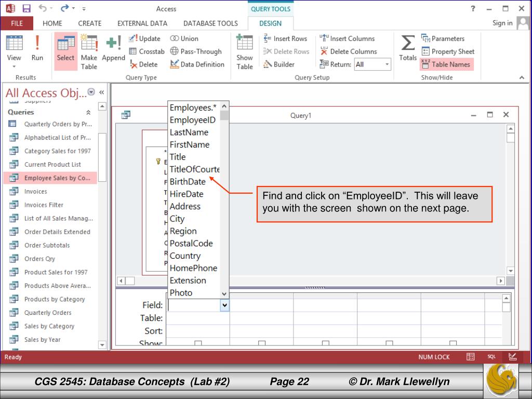Open the Products by Category query
The width and height of the screenshot is (532, 399).
pos(54,299)
